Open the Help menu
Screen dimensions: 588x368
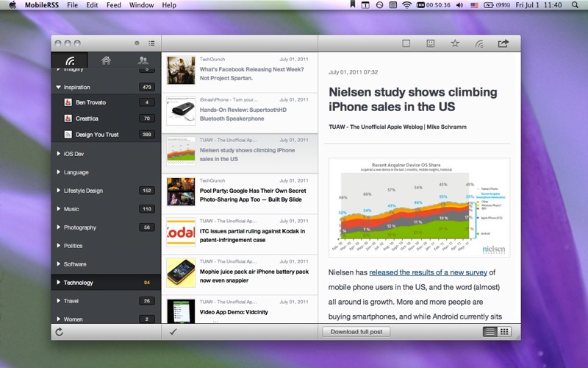point(169,5)
